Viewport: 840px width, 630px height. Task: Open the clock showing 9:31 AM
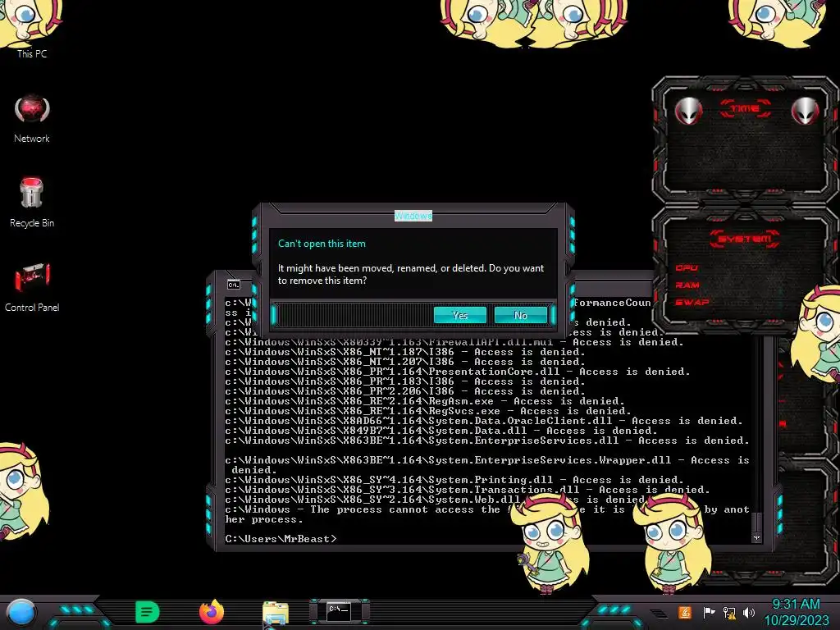pyautogui.click(x=796, y=612)
